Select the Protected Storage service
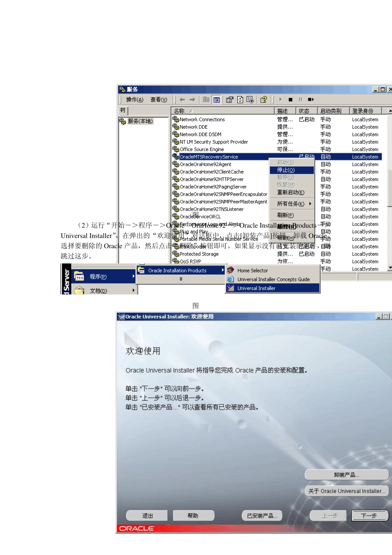This screenshot has height=555, width=392. tap(199, 254)
